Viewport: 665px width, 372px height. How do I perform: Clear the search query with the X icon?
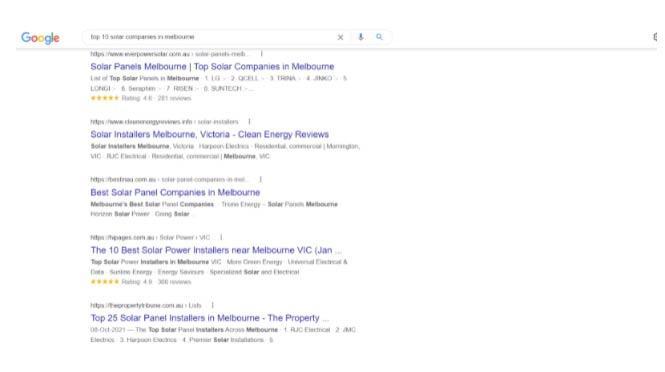[x=340, y=37]
